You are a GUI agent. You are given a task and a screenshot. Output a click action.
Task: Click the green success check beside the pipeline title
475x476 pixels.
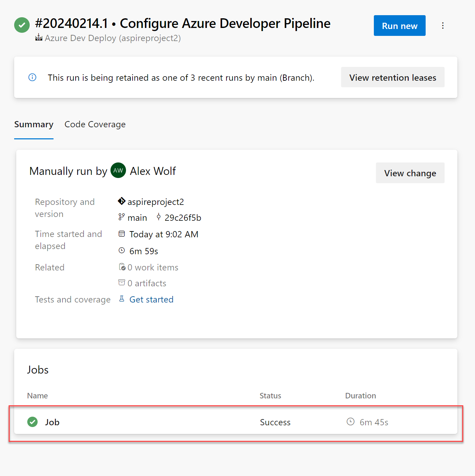point(22,24)
